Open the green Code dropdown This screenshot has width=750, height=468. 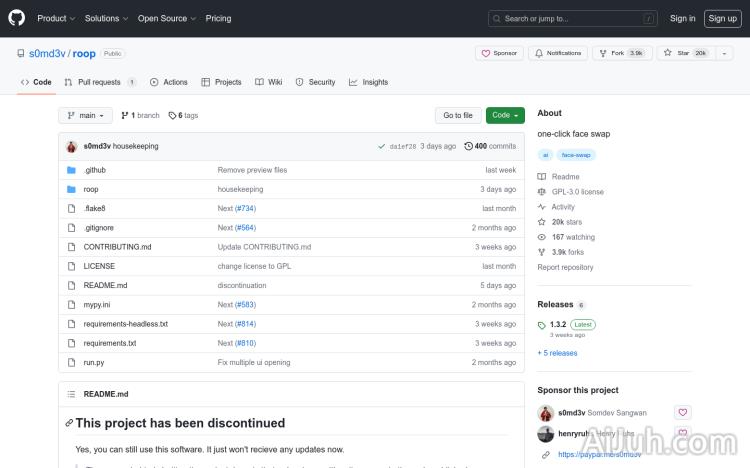[x=505, y=115]
